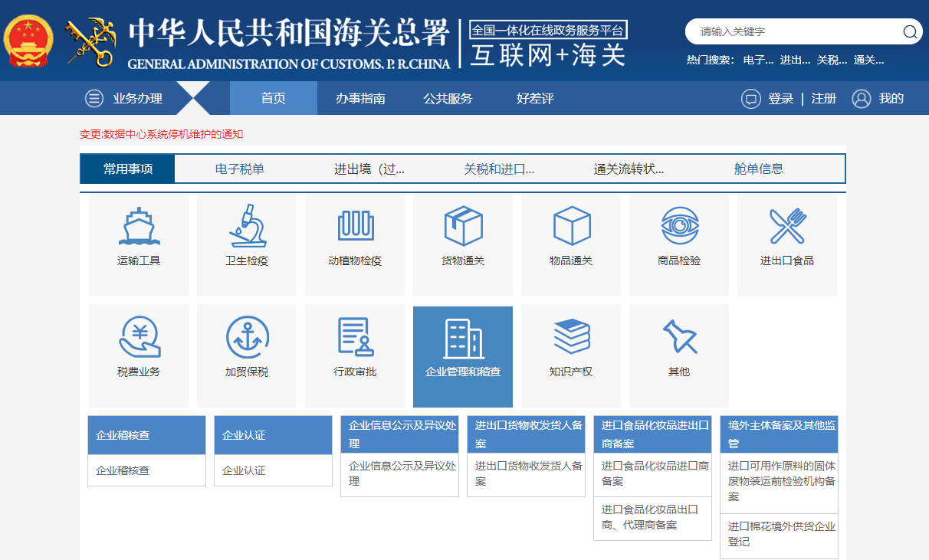Viewport: 929px width, 560px height.
Task: Click the search magnifier icon
Action: point(911,32)
